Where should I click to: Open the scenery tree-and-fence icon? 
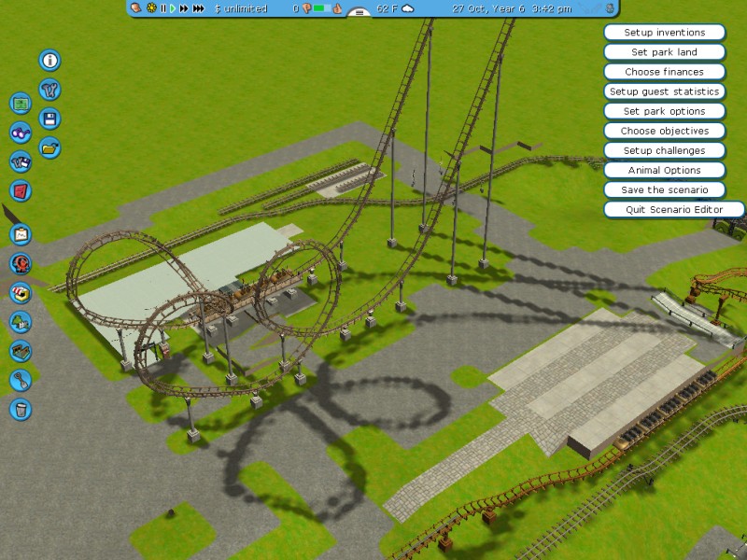(x=21, y=322)
